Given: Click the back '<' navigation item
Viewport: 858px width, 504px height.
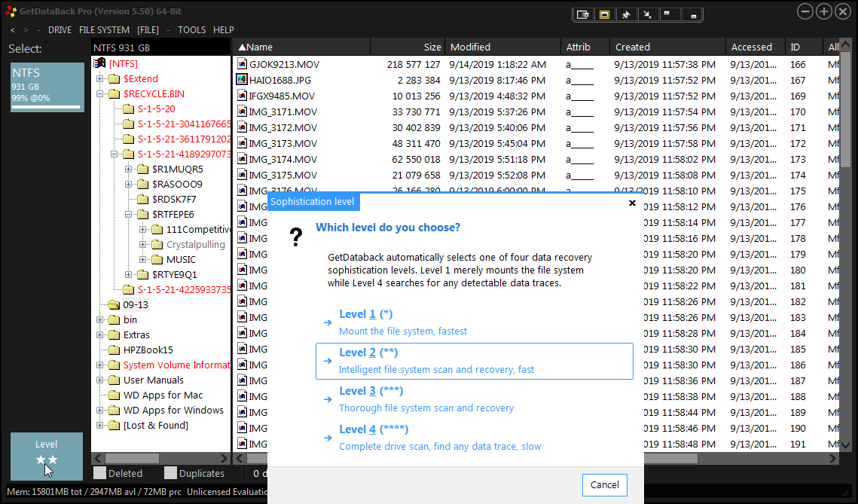Looking at the screenshot, I should [x=13, y=30].
